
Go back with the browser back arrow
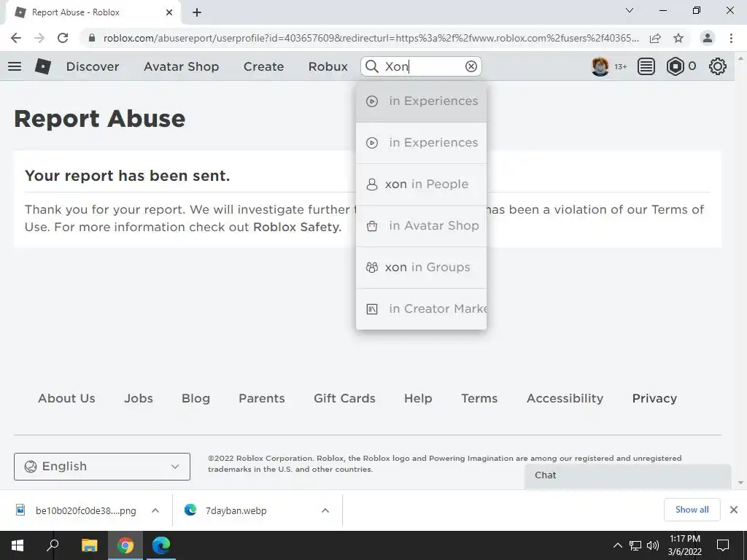click(x=16, y=38)
